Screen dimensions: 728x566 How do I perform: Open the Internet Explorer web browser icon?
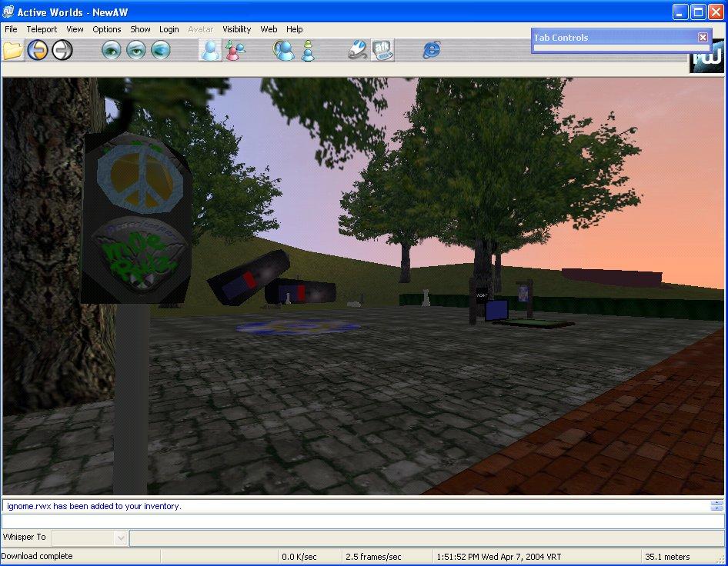point(432,51)
